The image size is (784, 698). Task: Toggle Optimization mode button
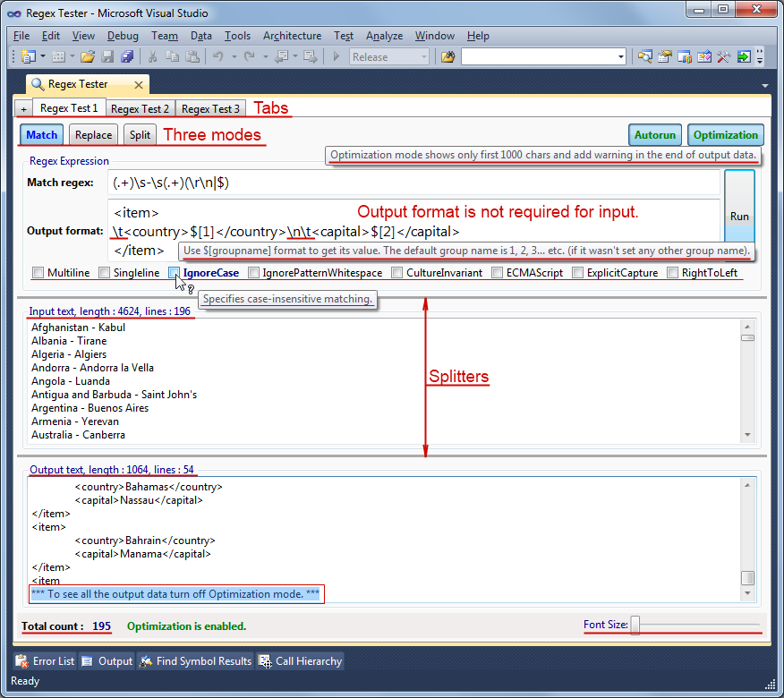coord(725,135)
